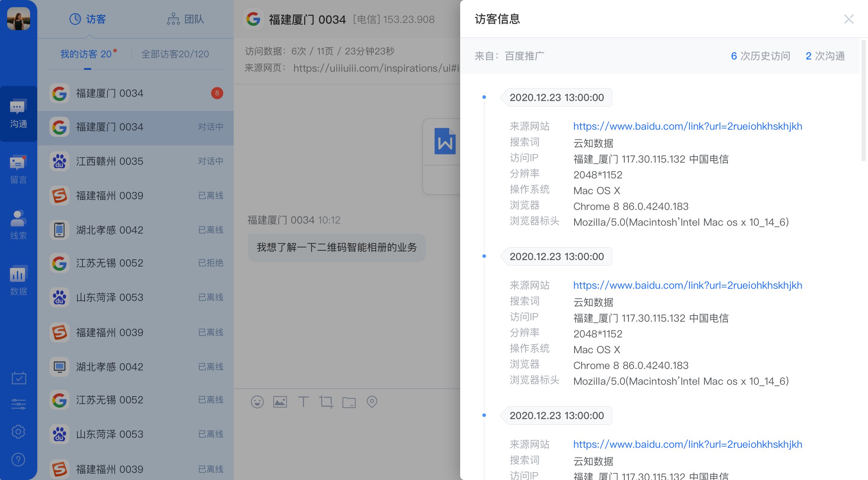Image resolution: width=868 pixels, height=480 pixels.
Task: Click first timeline date 2020.12.23 13:00:00
Action: [557, 97]
